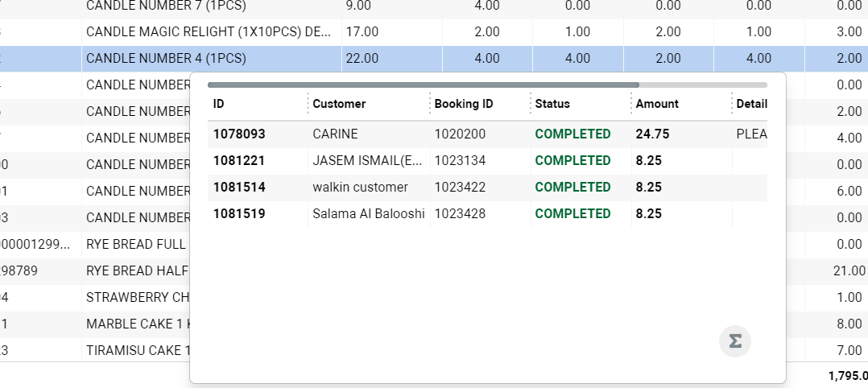The height and width of the screenshot is (388, 868).
Task: Click the Detail column header
Action: point(751,104)
